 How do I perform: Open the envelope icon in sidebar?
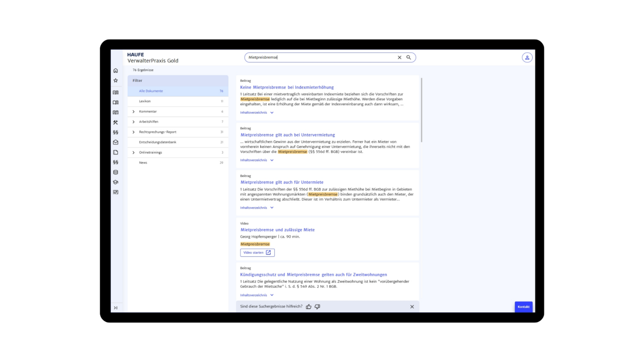click(116, 142)
